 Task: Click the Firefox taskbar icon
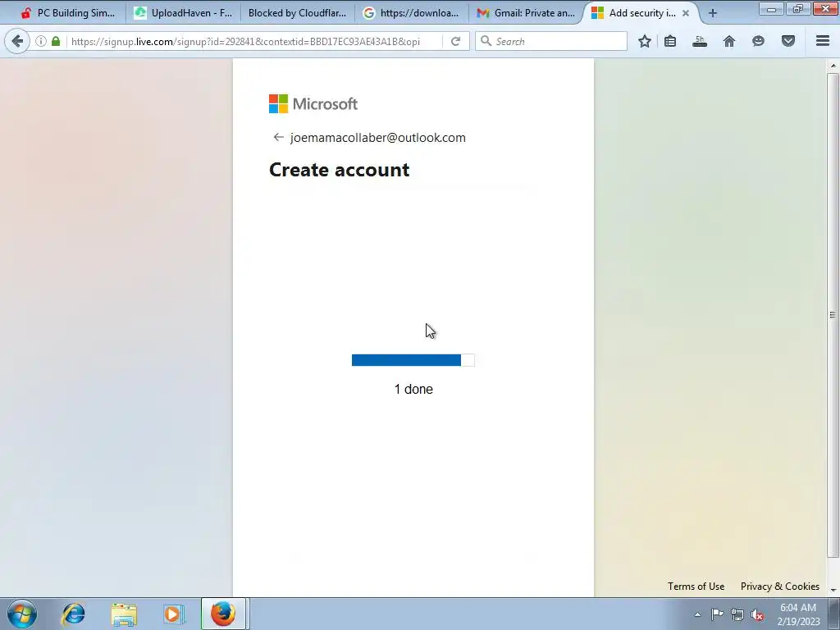[x=223, y=614]
